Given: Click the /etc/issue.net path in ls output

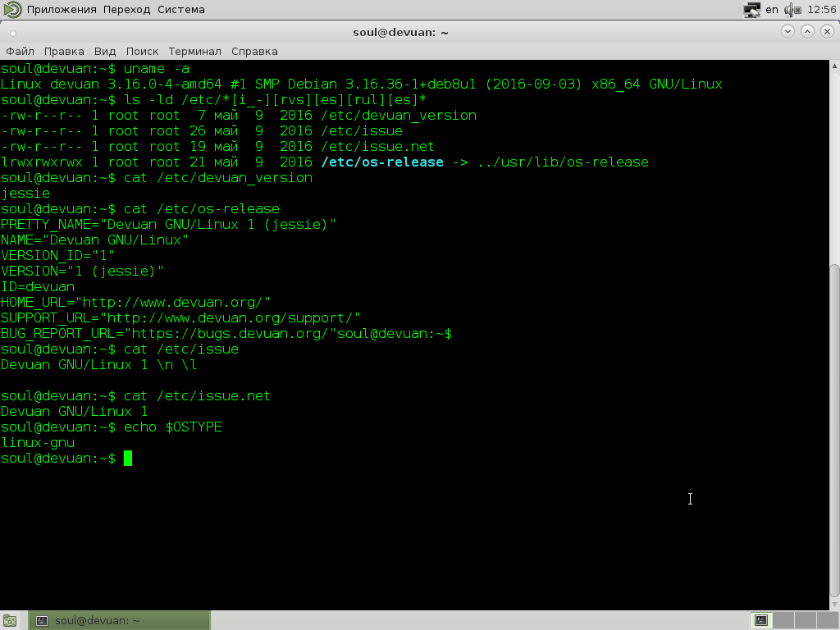Looking at the screenshot, I should coord(377,146).
